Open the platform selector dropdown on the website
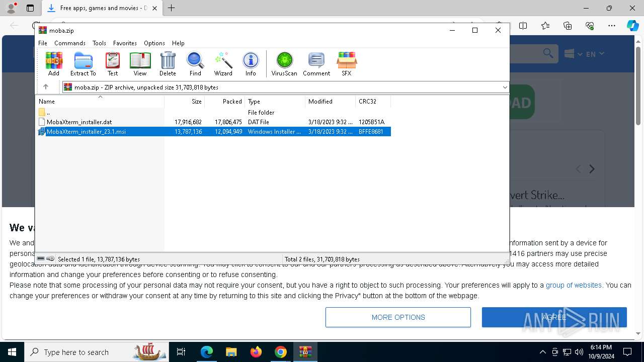 (x=573, y=54)
